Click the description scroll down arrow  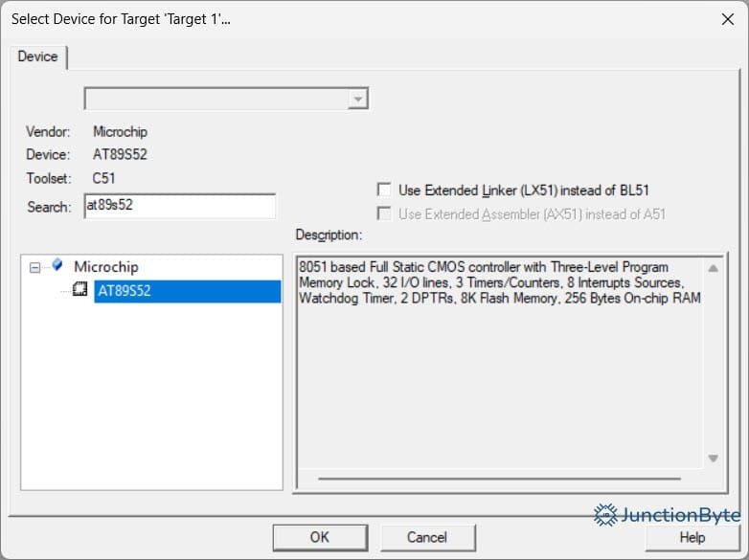pyautogui.click(x=712, y=459)
